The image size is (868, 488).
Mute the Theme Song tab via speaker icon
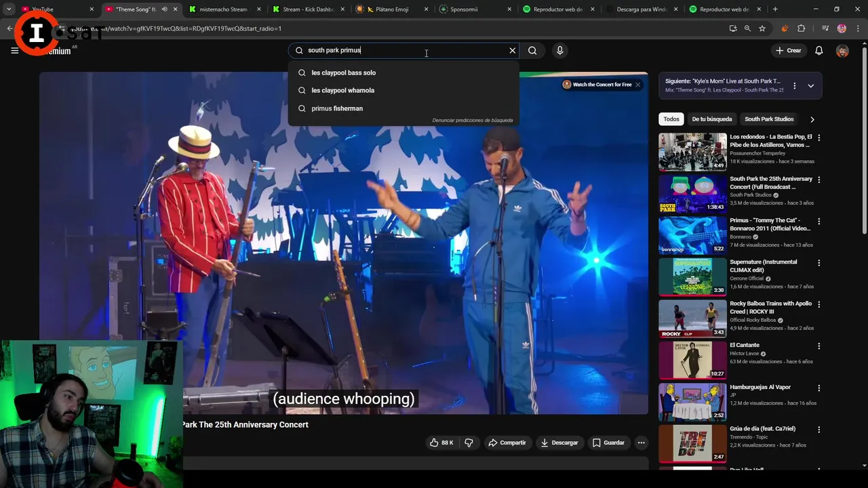[164, 9]
